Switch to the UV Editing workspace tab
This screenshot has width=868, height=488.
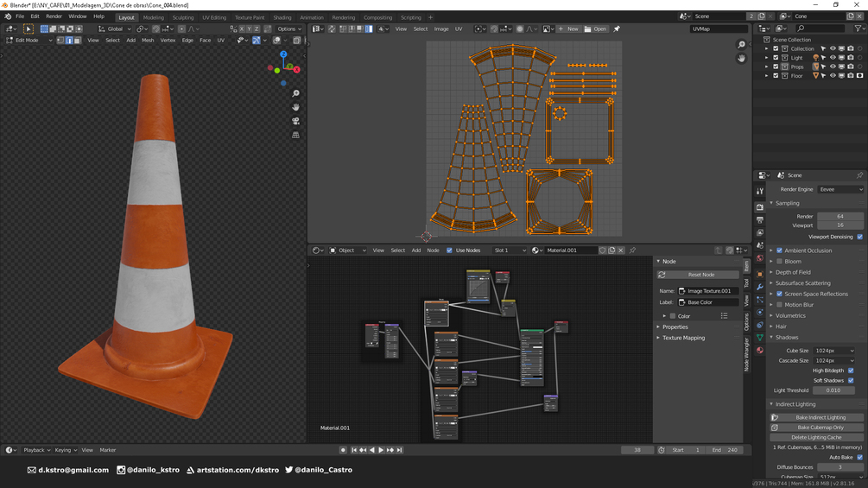[214, 17]
